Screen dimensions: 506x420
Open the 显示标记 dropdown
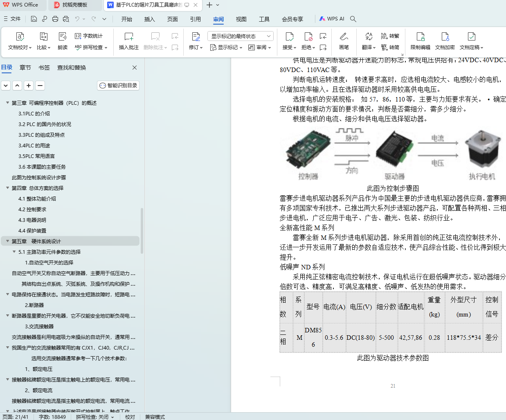click(x=226, y=47)
